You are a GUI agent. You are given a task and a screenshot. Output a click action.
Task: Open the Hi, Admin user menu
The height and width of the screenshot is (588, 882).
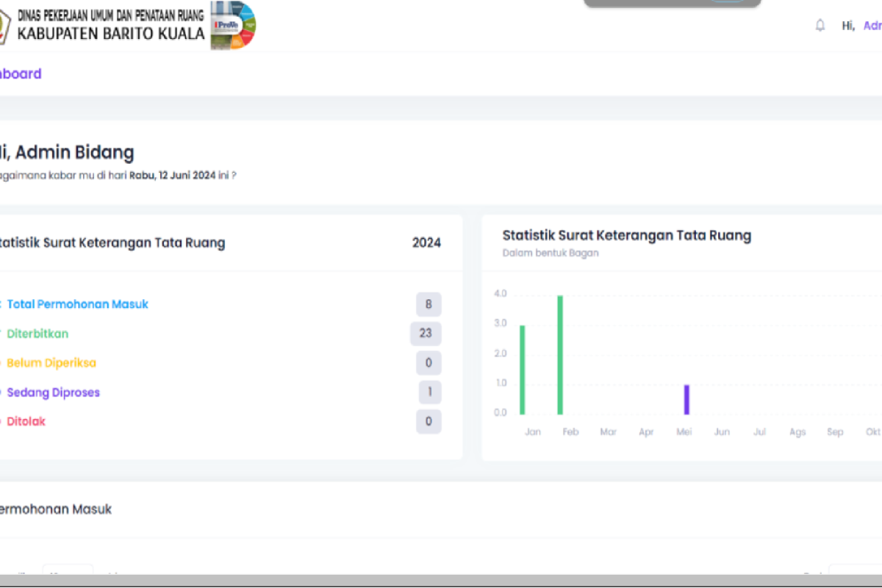[x=861, y=26]
